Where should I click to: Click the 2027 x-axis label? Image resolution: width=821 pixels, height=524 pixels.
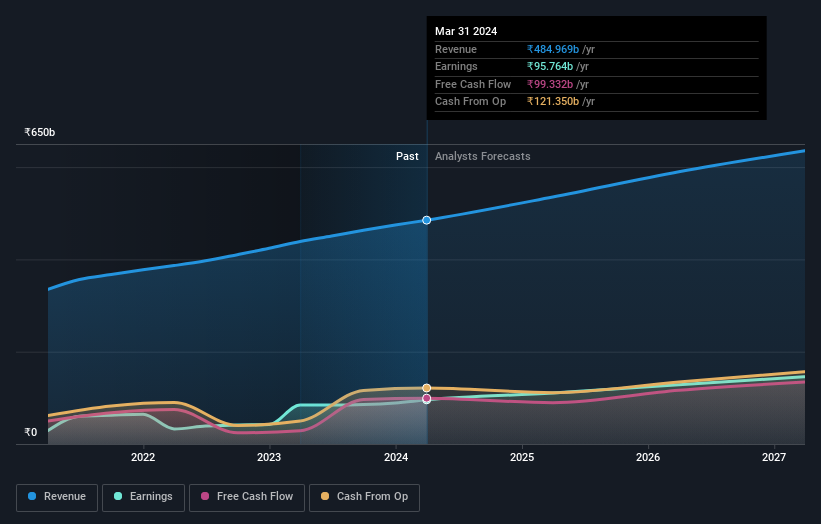tap(774, 458)
